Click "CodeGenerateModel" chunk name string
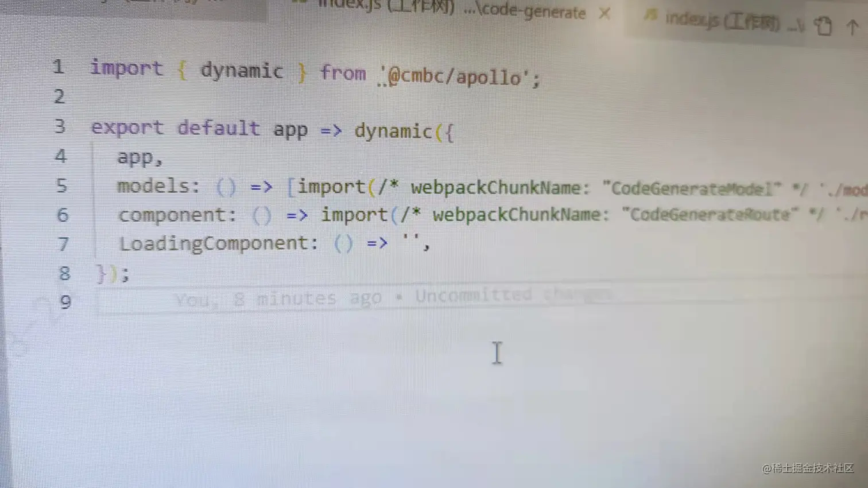Image resolution: width=868 pixels, height=488 pixels. tap(692, 189)
